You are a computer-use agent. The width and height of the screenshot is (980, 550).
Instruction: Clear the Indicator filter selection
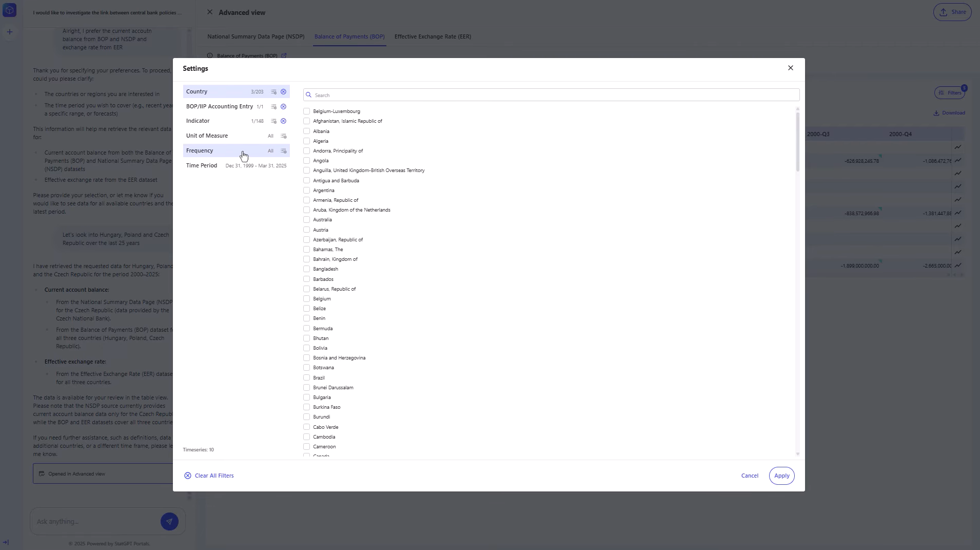pyautogui.click(x=283, y=121)
